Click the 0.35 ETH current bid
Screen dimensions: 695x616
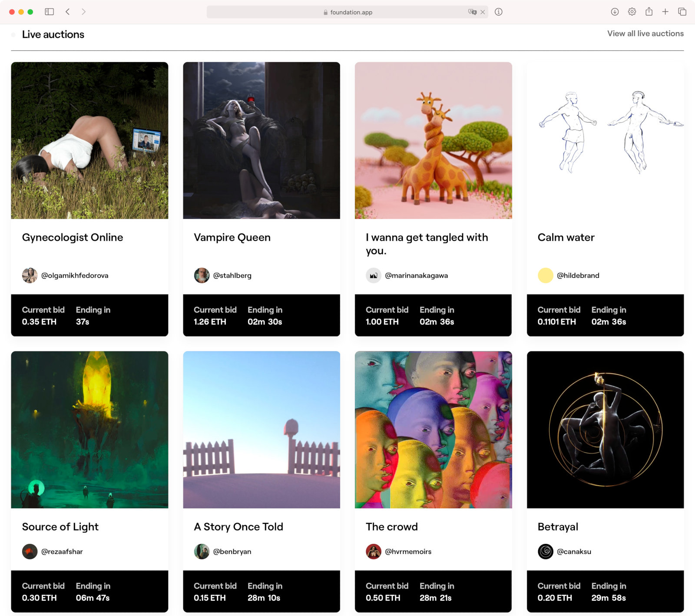(x=40, y=322)
